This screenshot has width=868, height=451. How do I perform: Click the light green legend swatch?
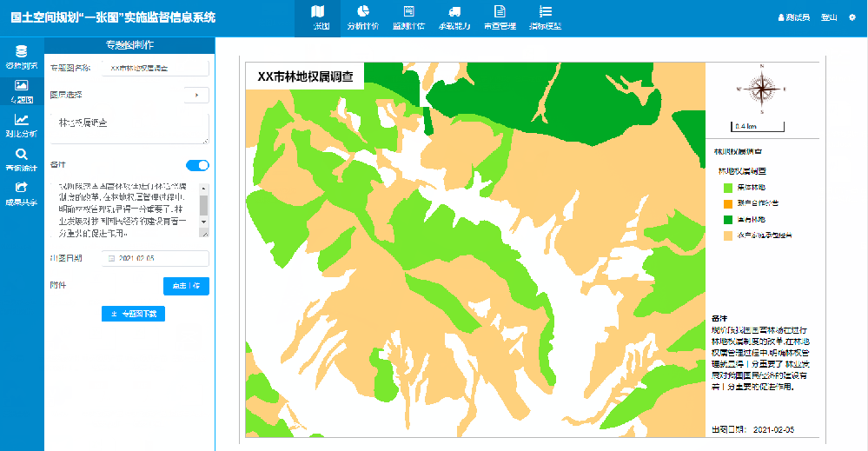[x=728, y=189]
